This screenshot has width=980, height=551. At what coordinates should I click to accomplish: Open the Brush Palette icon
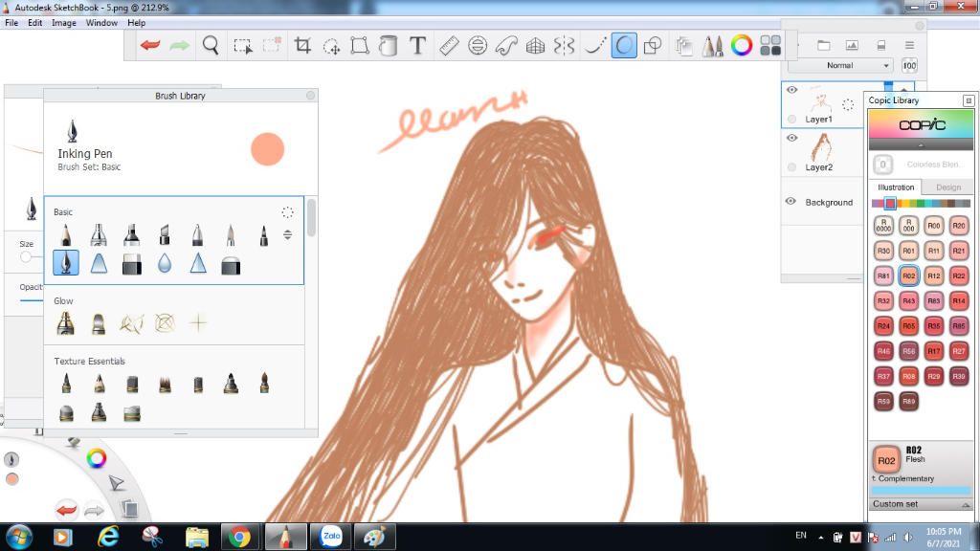pyautogui.click(x=712, y=46)
